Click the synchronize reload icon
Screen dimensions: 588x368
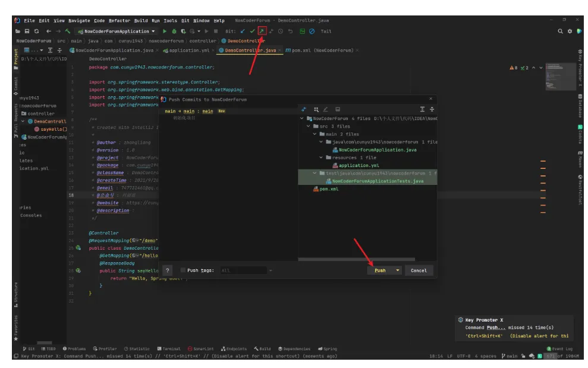[x=36, y=31]
